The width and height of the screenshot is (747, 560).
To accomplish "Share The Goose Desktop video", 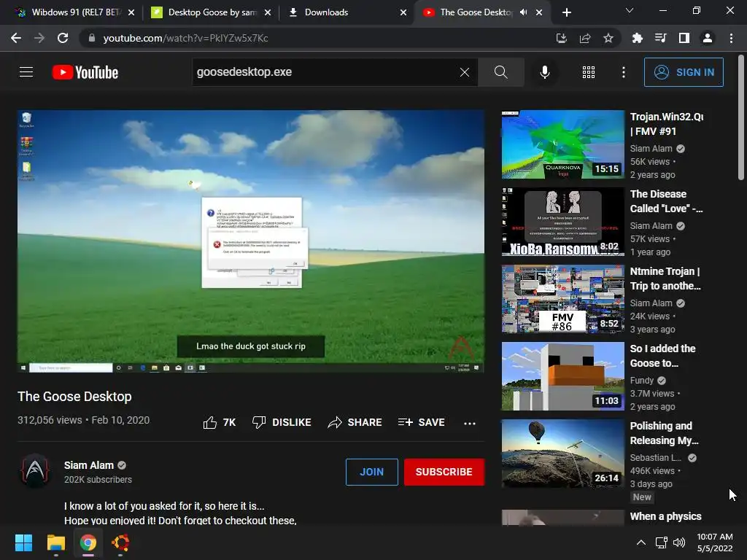I will pos(355,422).
